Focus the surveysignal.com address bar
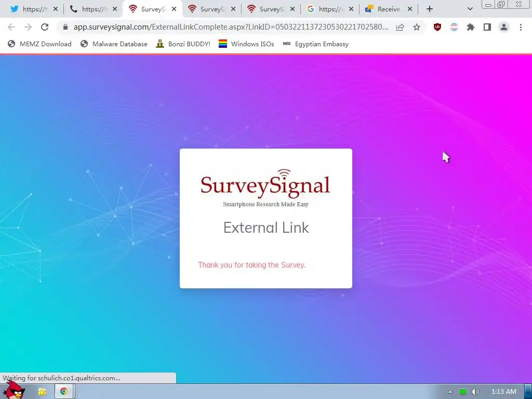 coord(231,27)
